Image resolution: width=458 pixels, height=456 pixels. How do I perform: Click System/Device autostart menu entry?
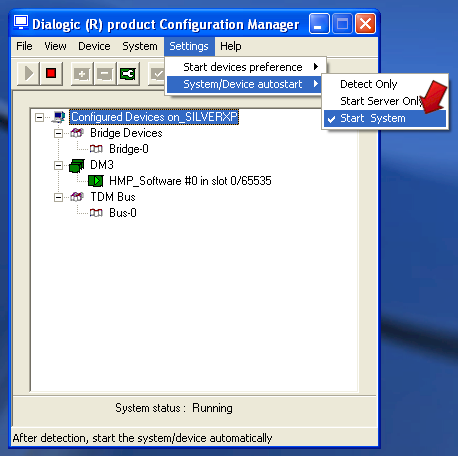click(245, 84)
